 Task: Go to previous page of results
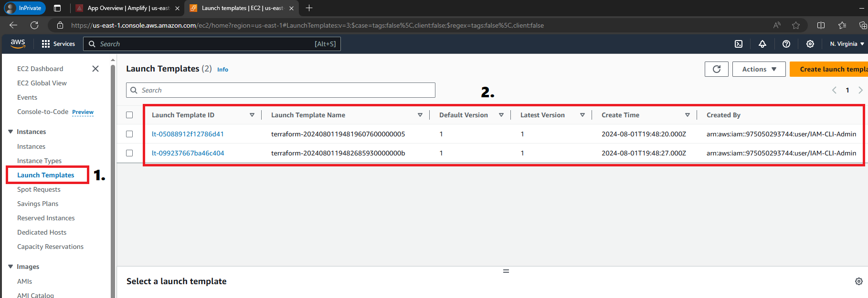[834, 90]
